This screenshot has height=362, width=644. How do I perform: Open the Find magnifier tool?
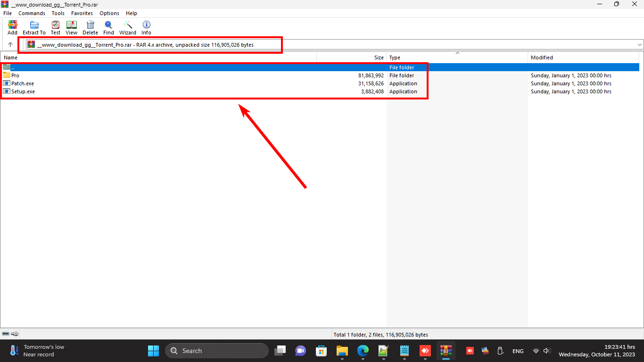pyautogui.click(x=108, y=28)
